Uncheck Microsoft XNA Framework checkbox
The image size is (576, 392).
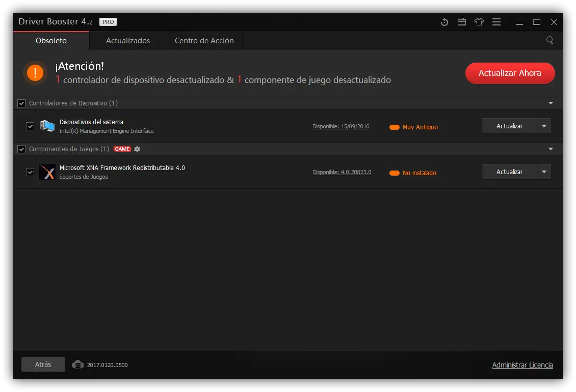[x=30, y=172]
